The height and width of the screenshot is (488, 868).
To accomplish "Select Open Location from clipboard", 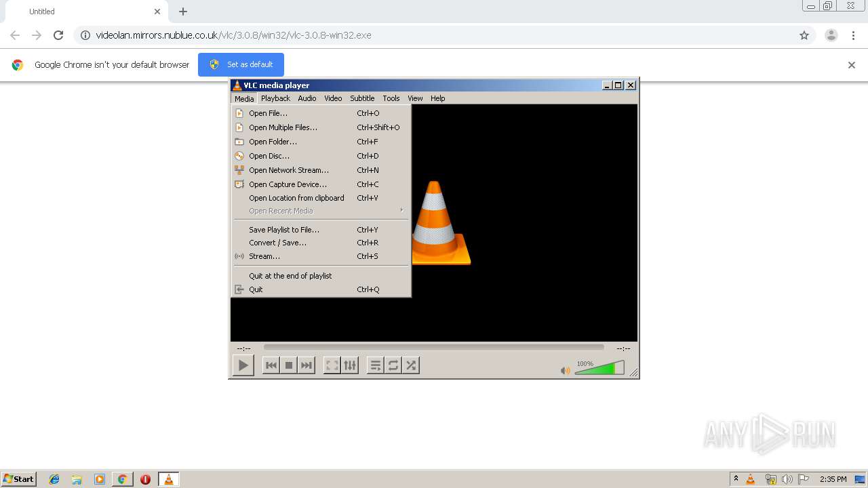I will pyautogui.click(x=321, y=198).
